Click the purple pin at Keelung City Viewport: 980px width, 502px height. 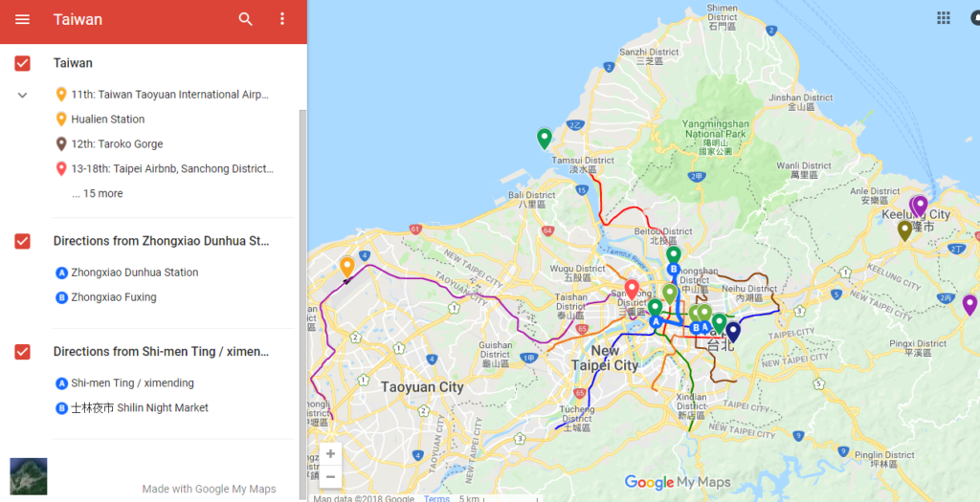point(920,206)
